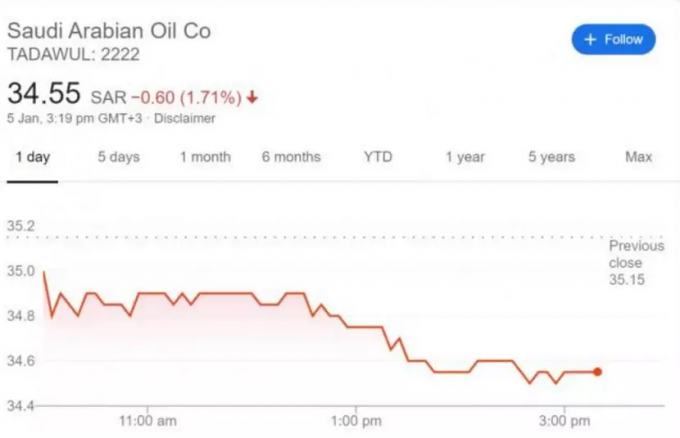Click the 1:00 pm axis tick label
This screenshot has height=438, width=680.
pyautogui.click(x=356, y=421)
